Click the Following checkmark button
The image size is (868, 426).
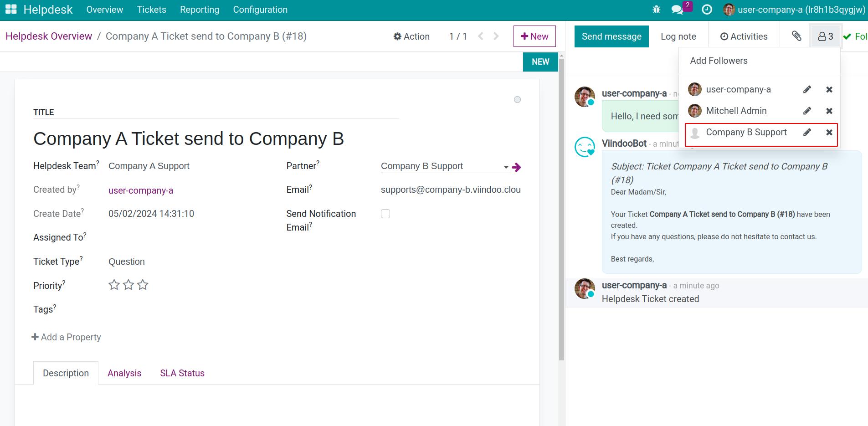click(855, 36)
